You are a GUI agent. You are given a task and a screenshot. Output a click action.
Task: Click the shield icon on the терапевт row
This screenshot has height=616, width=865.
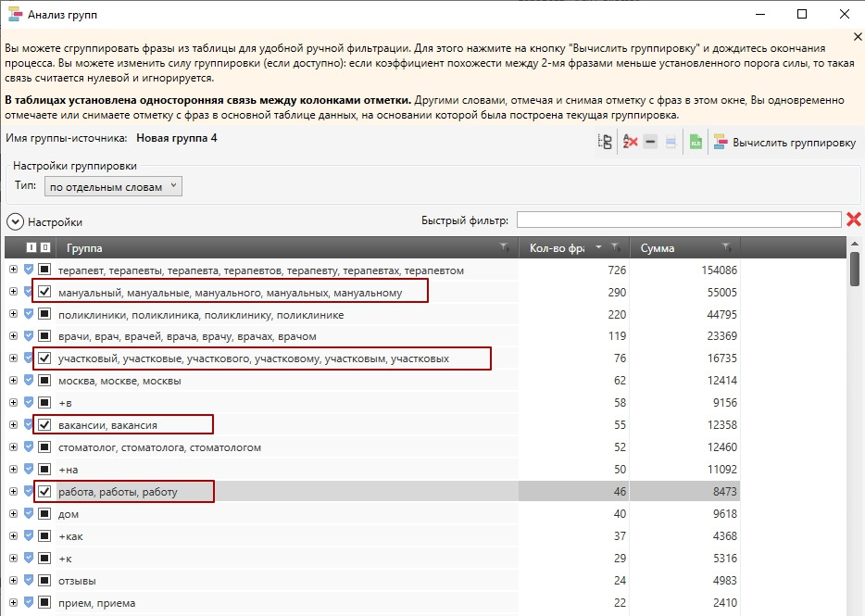(x=29, y=270)
